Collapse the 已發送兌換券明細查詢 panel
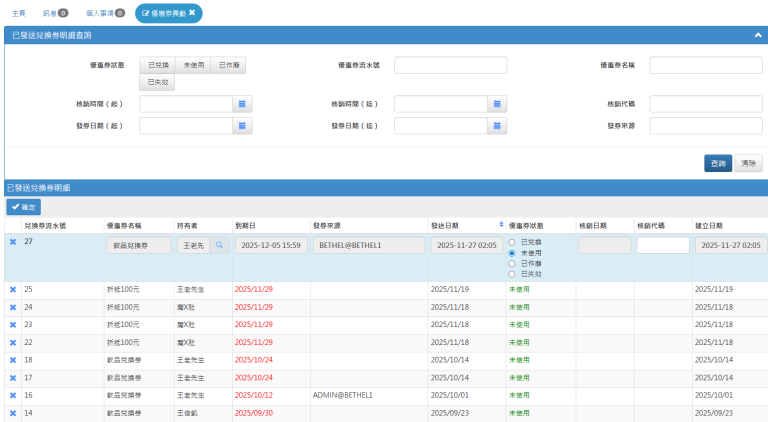This screenshot has width=768, height=422. point(758,34)
